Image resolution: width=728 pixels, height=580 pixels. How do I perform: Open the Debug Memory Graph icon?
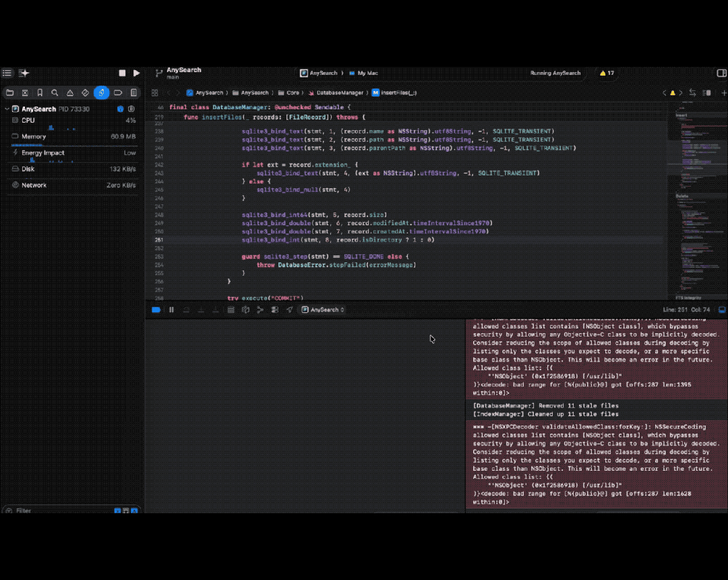[260, 310]
